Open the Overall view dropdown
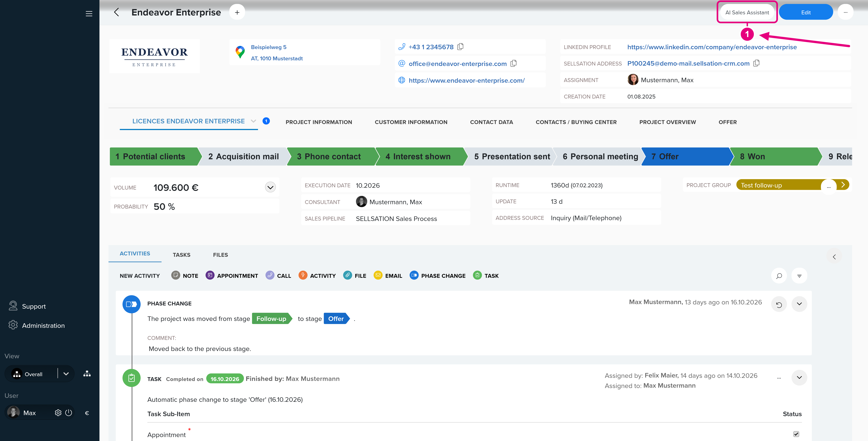 pyautogui.click(x=66, y=374)
